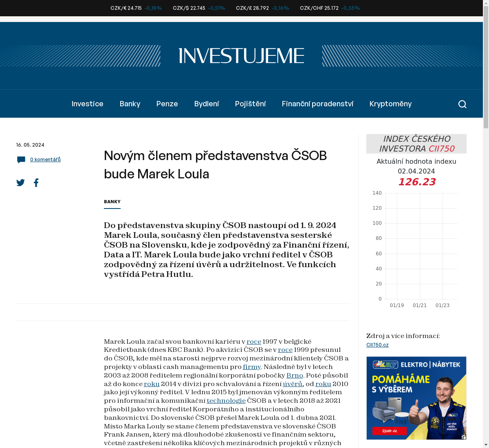Open the Kryptoměny menu item
489x448 pixels.
click(x=390, y=104)
